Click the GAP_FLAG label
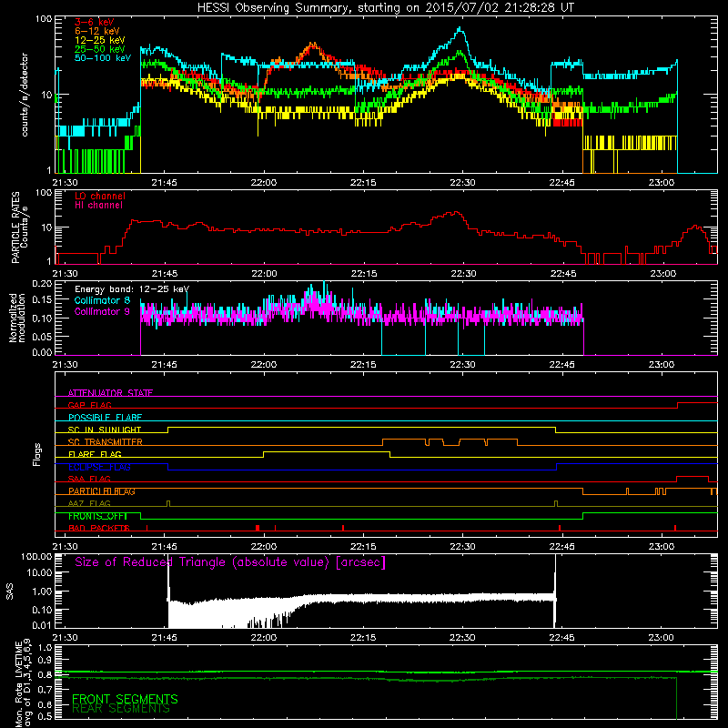Viewport: 728px width, 728px height. 89,405
